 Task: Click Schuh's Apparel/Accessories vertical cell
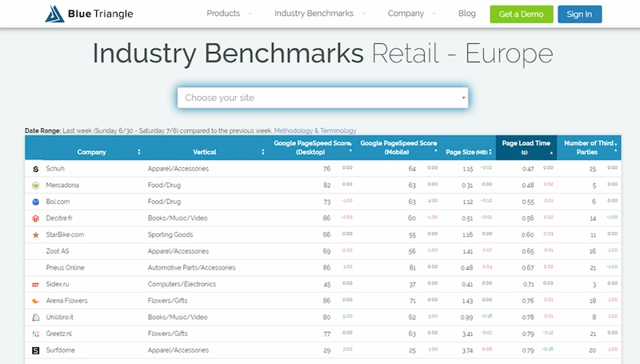coord(178,169)
